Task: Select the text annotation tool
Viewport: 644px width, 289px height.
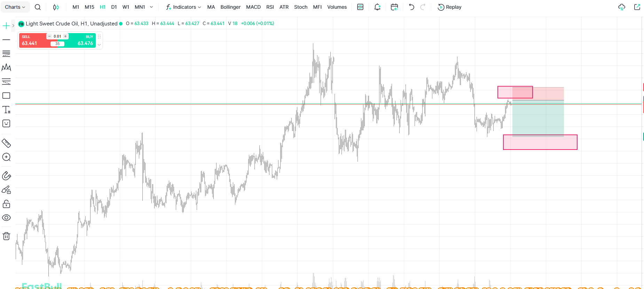Action: (6, 110)
